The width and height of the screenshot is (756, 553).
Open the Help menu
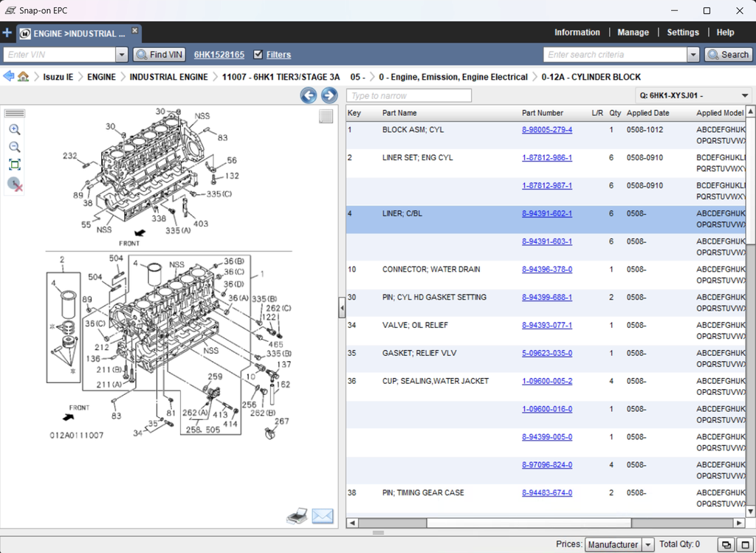point(725,32)
